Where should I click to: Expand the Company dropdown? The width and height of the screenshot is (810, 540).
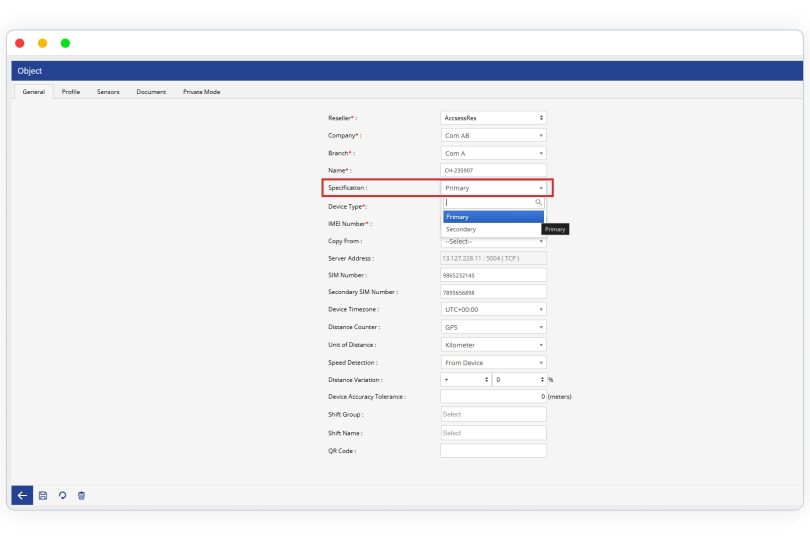click(x=493, y=135)
